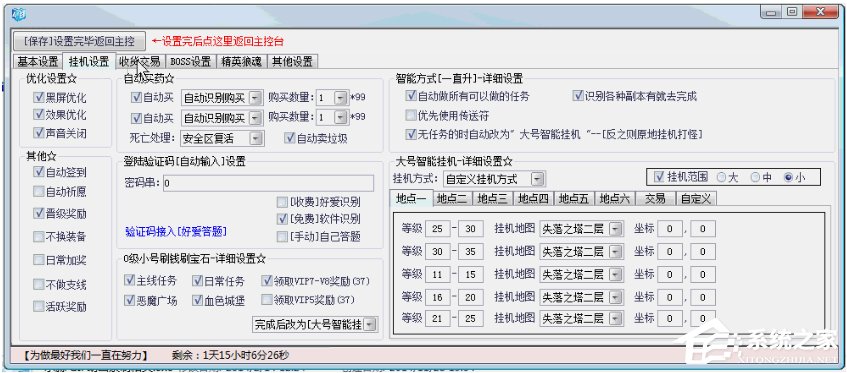This screenshot has height=373, width=847.
Task: Toggle 黑屏优化 checkbox
Action: point(59,98)
